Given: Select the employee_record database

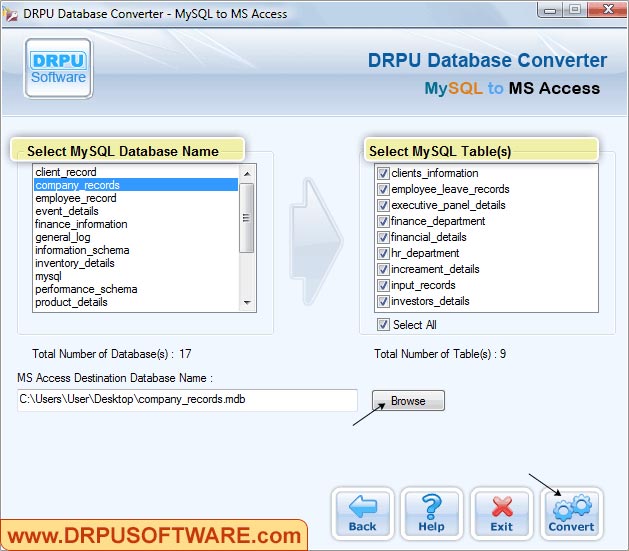Looking at the screenshot, I should tap(136, 198).
